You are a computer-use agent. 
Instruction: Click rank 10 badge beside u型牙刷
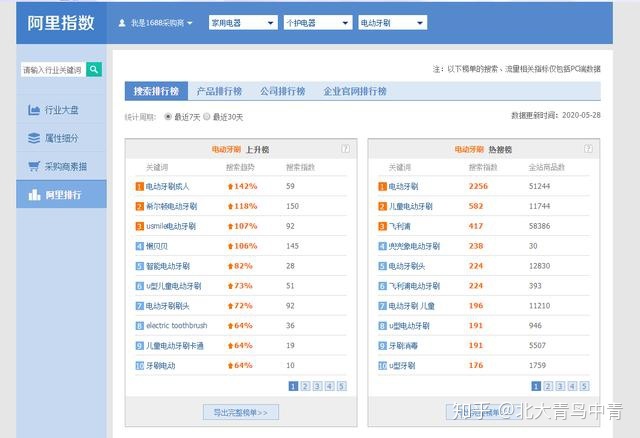tap(382, 366)
